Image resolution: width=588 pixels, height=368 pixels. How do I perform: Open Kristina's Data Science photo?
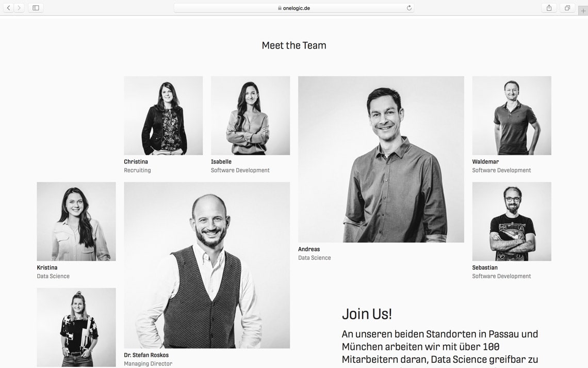click(76, 221)
